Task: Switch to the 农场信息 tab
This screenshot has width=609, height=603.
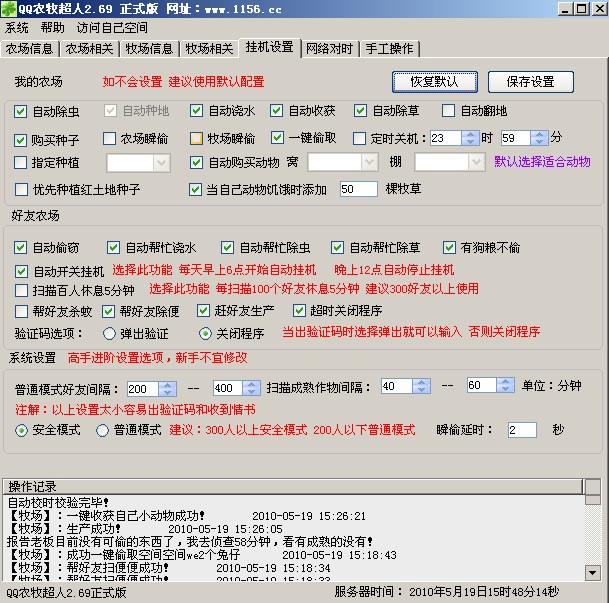Action: [x=29, y=49]
